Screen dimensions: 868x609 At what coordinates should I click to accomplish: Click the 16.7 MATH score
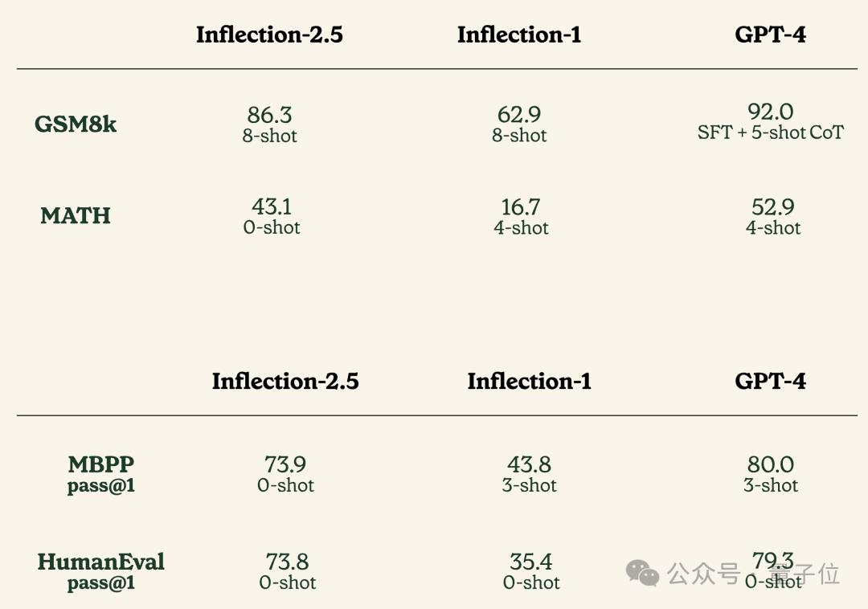click(521, 207)
